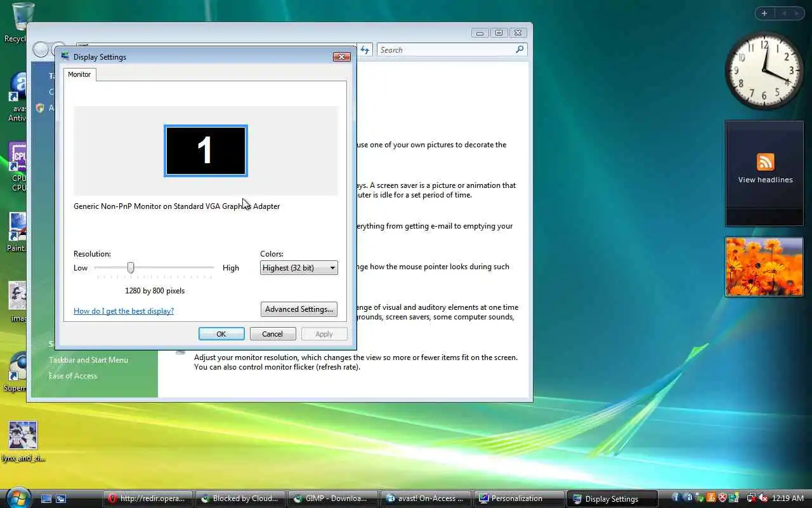Click the Resolution slider handle
The width and height of the screenshot is (812, 508).
(x=131, y=268)
